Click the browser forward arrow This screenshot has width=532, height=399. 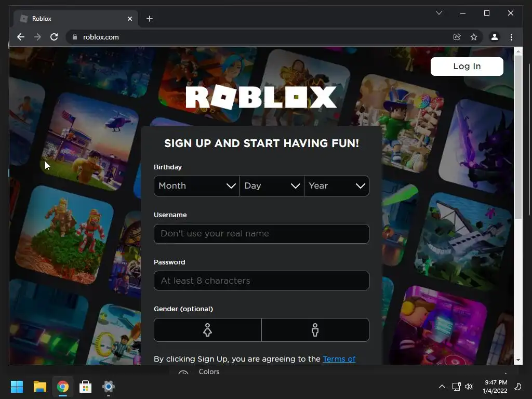(37, 37)
